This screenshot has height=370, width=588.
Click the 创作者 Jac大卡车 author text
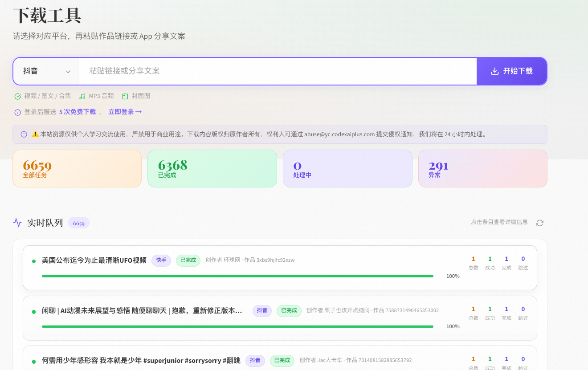pos(321,360)
